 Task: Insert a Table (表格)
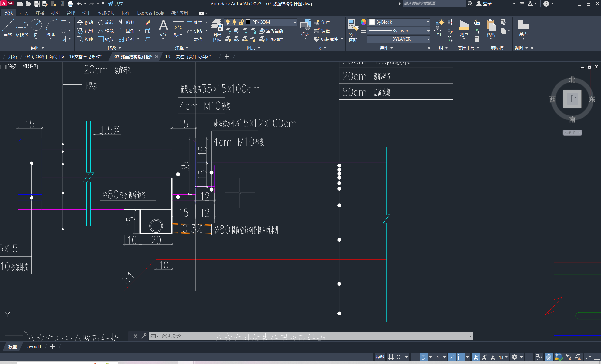(195, 39)
